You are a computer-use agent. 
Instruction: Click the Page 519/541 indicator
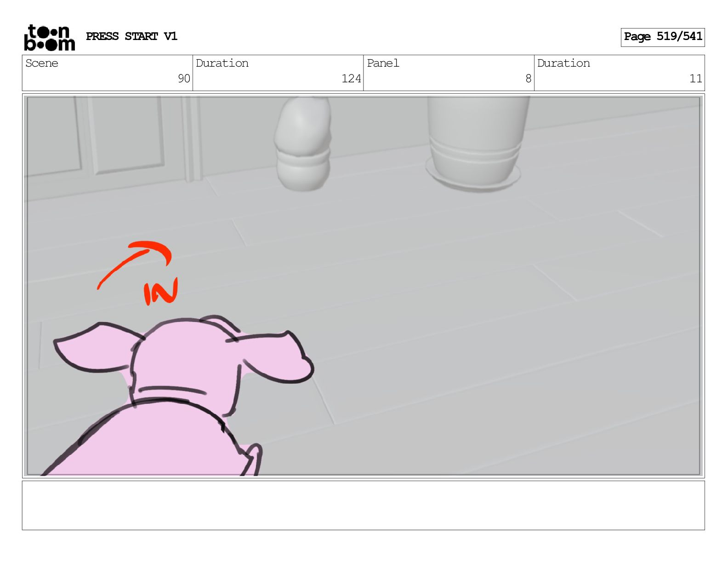(x=662, y=37)
